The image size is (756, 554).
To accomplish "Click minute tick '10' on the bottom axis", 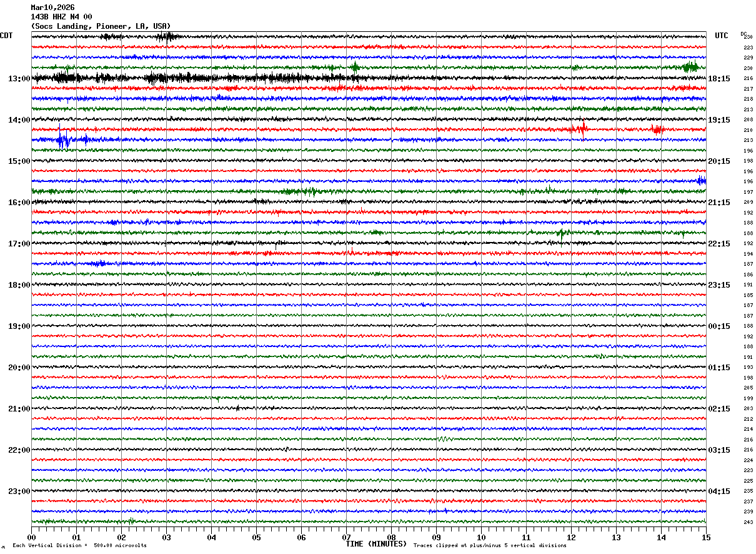I will (x=481, y=537).
